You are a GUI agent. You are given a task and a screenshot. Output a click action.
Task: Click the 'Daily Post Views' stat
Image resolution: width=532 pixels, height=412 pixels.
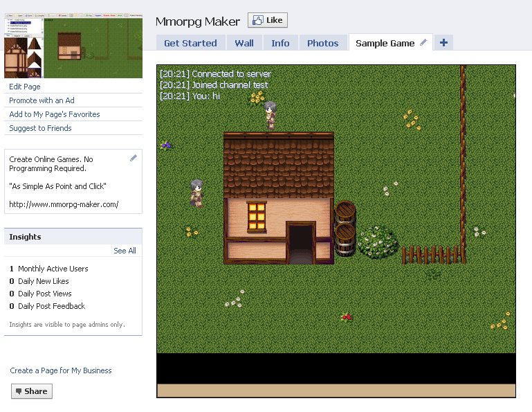point(40,294)
